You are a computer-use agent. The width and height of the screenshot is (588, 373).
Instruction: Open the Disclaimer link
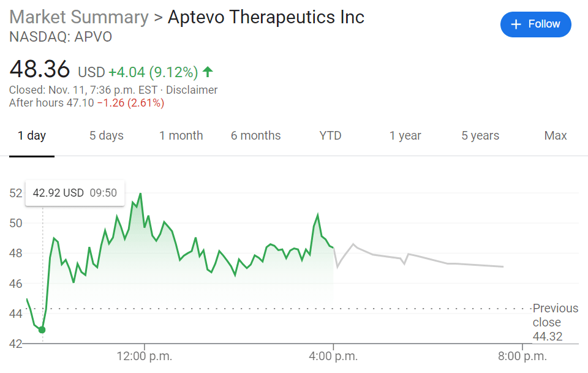(x=192, y=89)
